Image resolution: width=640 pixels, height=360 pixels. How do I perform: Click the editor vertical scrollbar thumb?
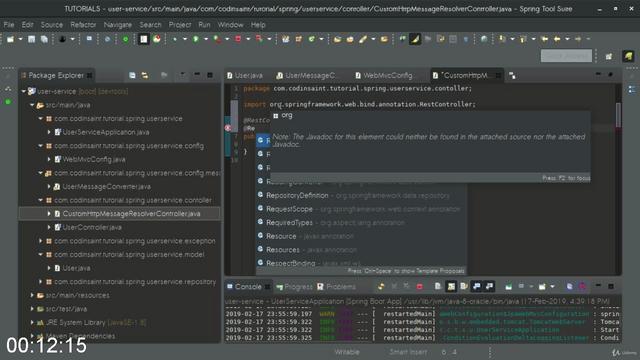tap(618, 115)
